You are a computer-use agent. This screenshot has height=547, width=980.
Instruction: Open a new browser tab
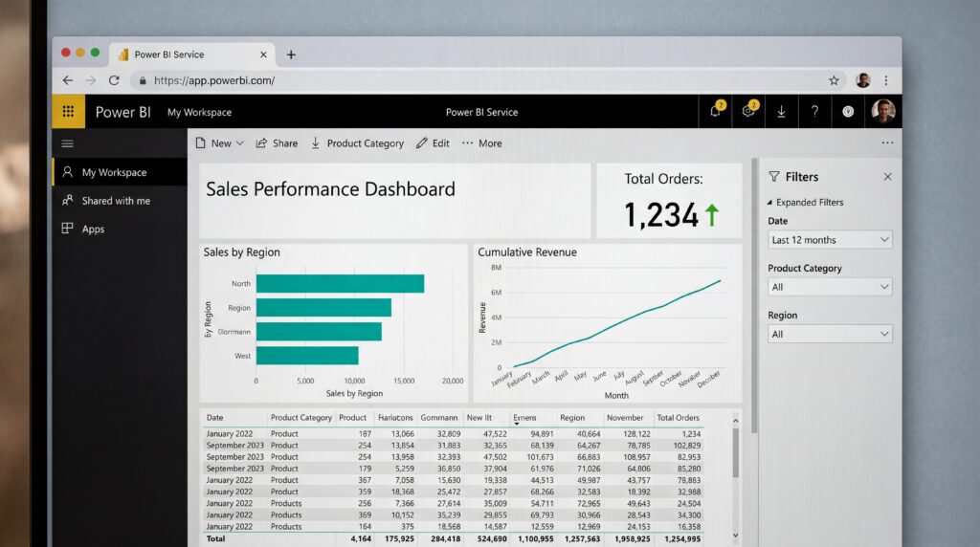[291, 55]
